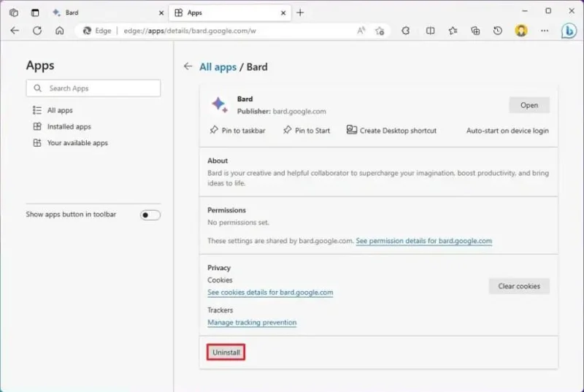Viewport: 584px width, 392px height.
Task: Open See permission details for bard.google.com
Action: click(x=424, y=241)
